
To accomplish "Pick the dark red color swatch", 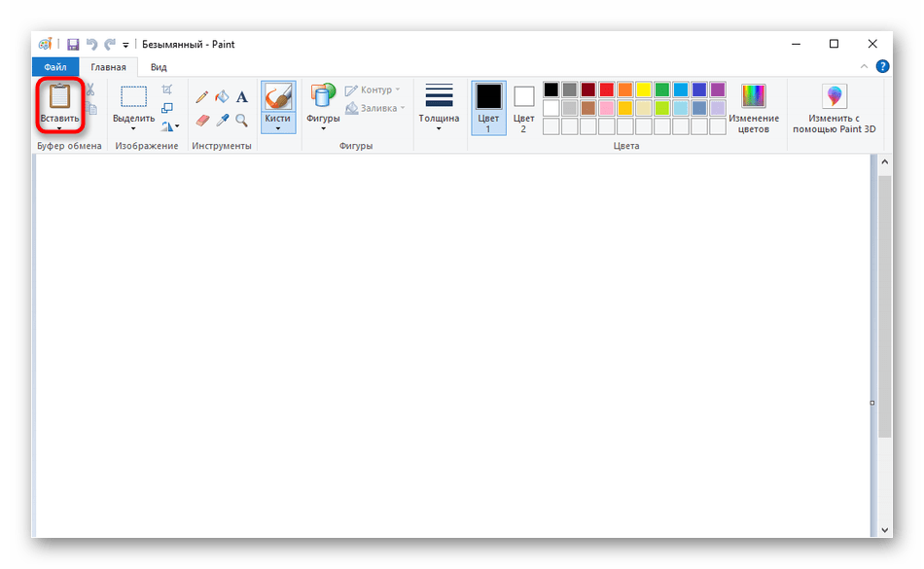I will click(x=588, y=89).
